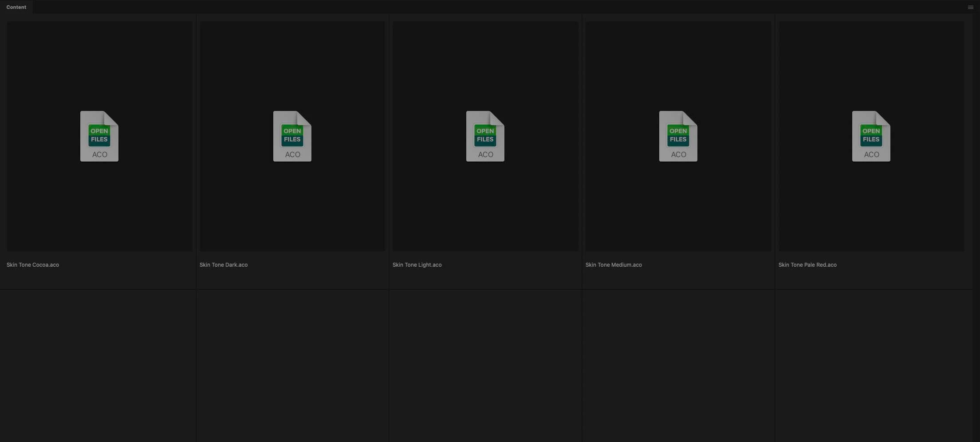980x442 pixels.
Task: Click the Skin Tone Cocoa.aco filename
Action: coord(33,265)
